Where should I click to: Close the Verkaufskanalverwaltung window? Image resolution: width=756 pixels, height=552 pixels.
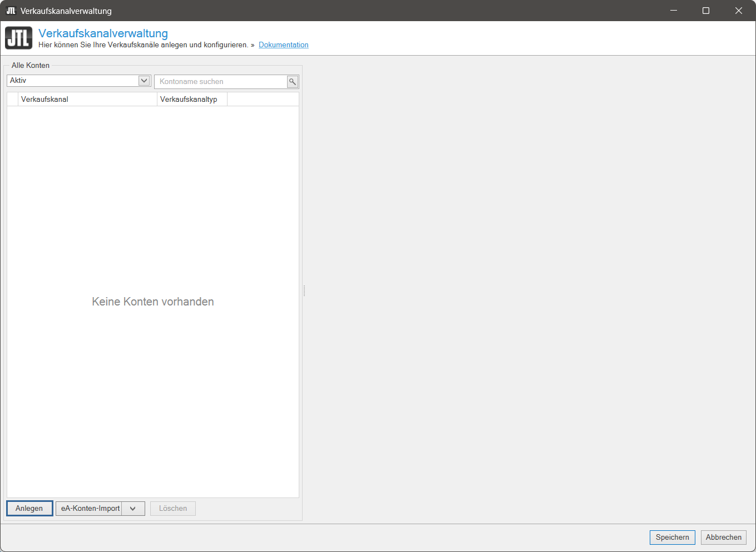[738, 11]
